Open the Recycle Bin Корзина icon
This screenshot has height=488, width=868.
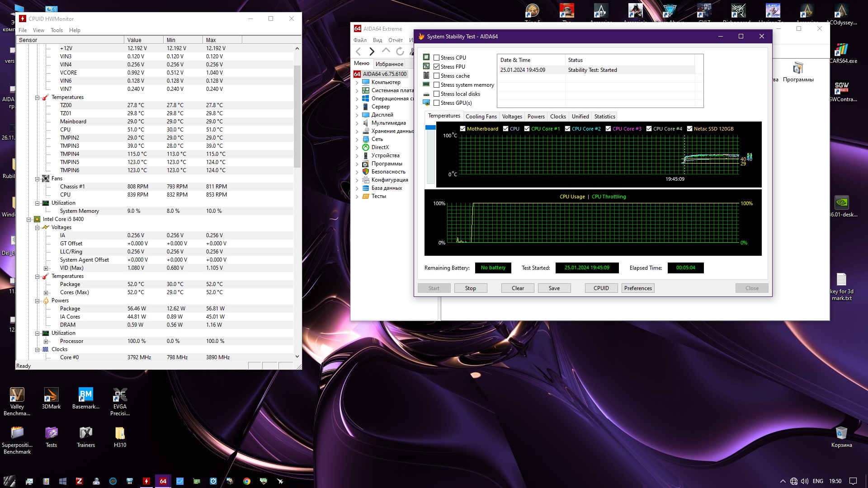[841, 434]
